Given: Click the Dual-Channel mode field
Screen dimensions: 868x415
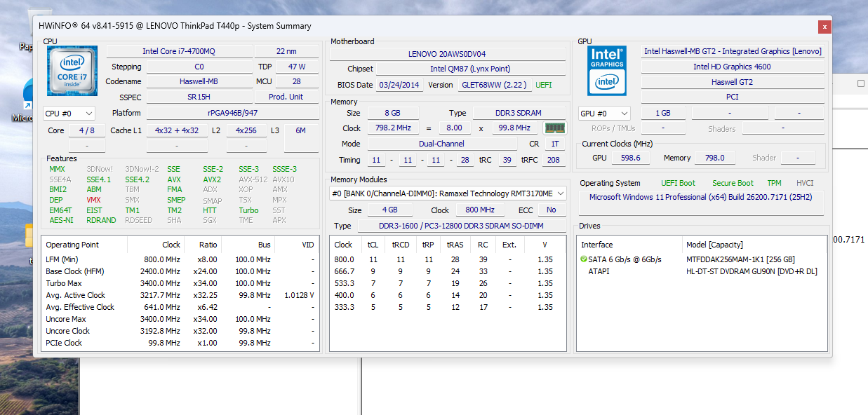Looking at the screenshot, I should pyautogui.click(x=441, y=144).
